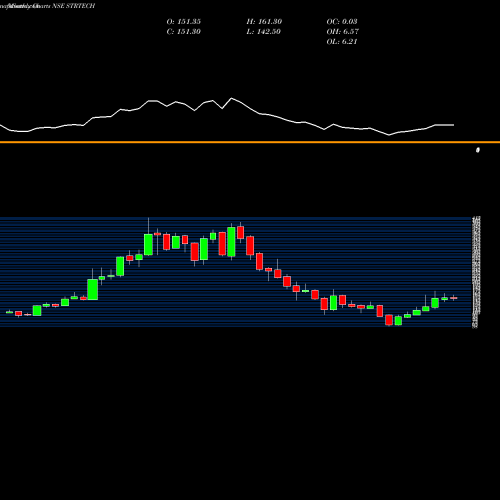Click the first candlestick at the chart's left end
Image resolution: width=500 pixels, height=500 pixels.
[x=9, y=312]
